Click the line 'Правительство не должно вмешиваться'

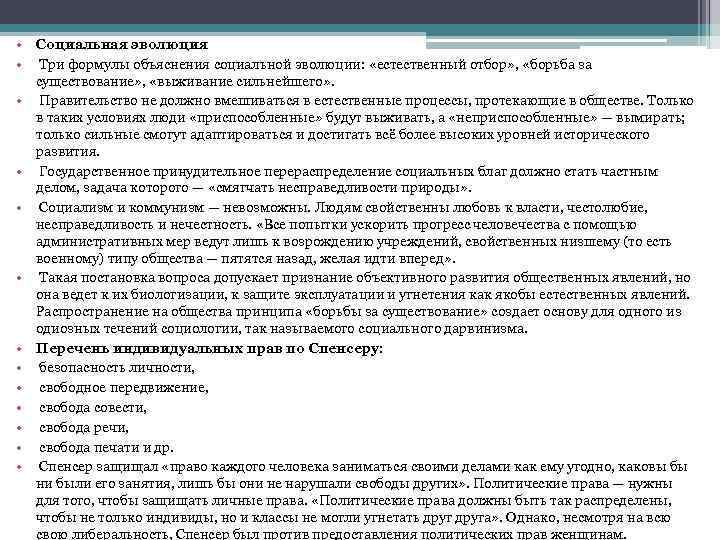[366, 100]
